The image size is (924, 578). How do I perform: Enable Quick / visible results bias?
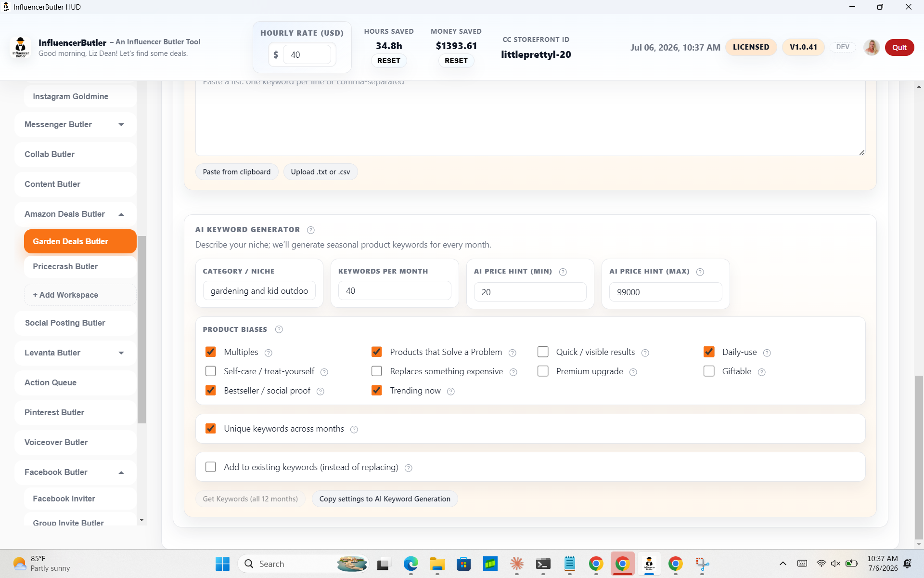[x=543, y=352]
